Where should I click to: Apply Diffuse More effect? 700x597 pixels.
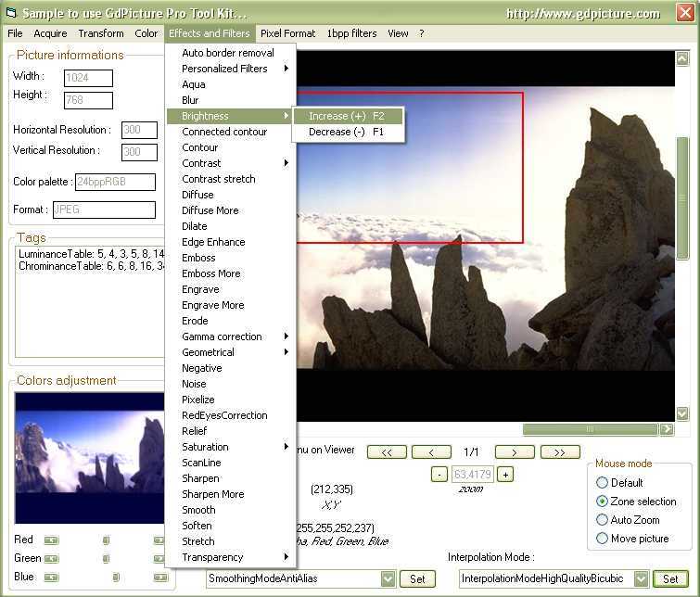point(231,210)
